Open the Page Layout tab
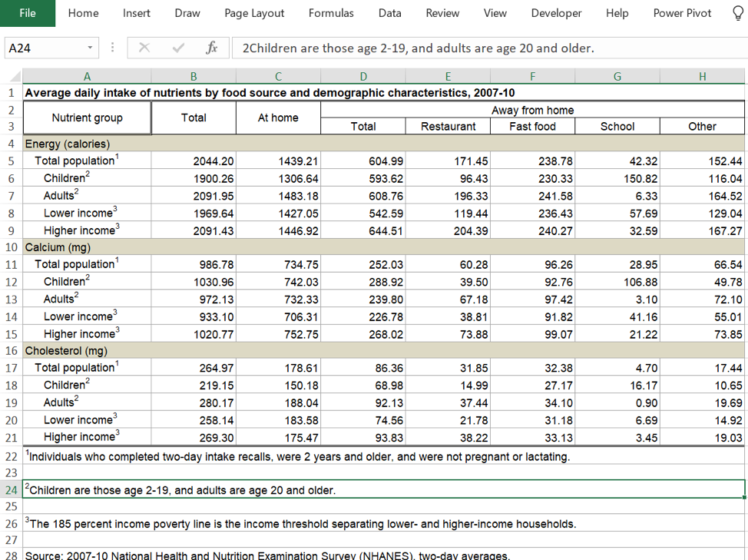 click(254, 13)
